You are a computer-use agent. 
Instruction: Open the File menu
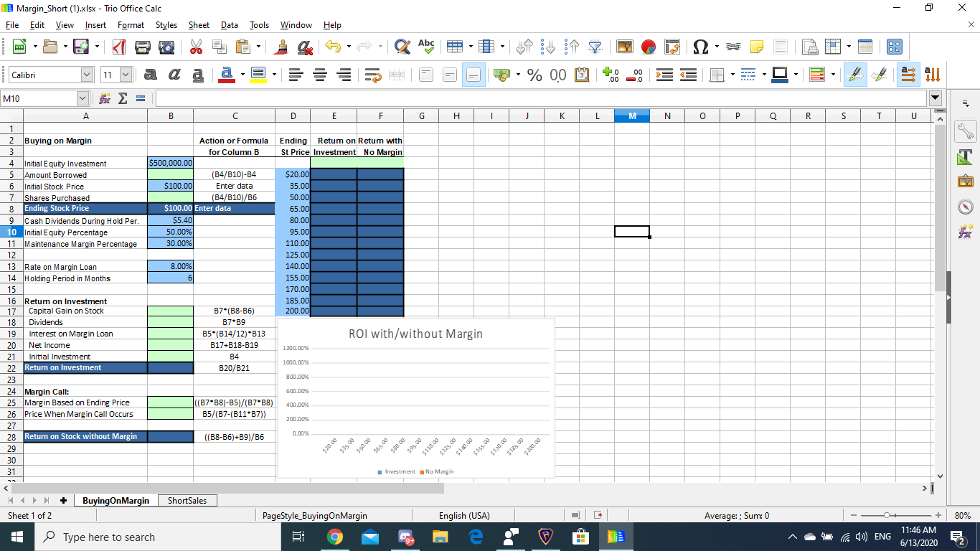[x=11, y=25]
